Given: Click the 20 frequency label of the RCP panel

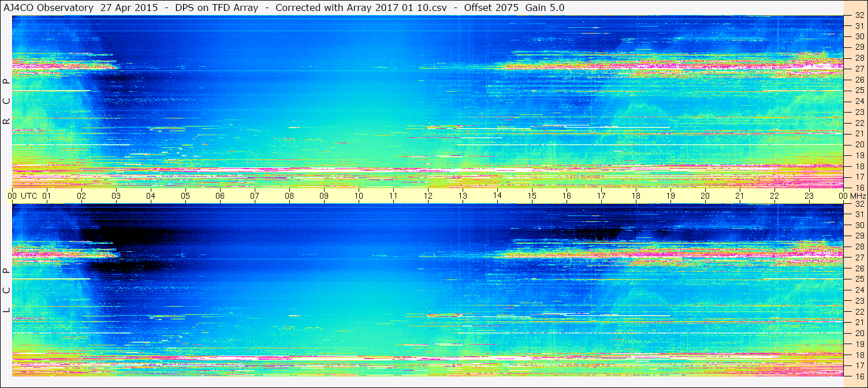Looking at the screenshot, I should 859,144.
